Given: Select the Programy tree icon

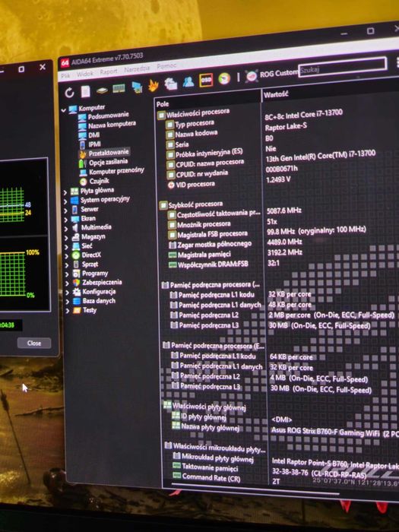Looking at the screenshot, I should (x=76, y=274).
